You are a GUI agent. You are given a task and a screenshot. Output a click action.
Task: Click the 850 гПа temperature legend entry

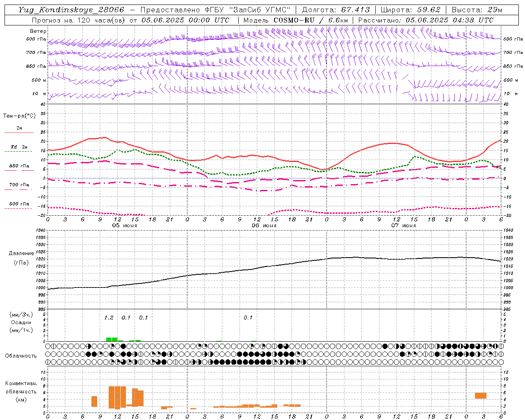pos(19,166)
